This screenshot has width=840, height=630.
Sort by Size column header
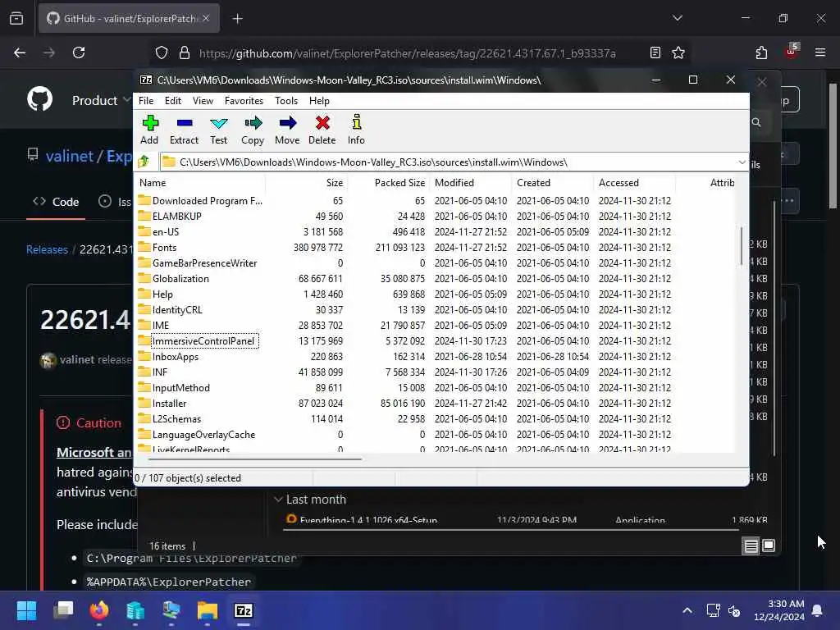(x=307, y=183)
